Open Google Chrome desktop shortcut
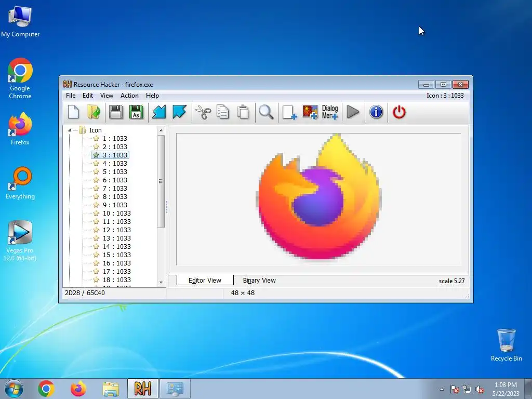 click(20, 79)
